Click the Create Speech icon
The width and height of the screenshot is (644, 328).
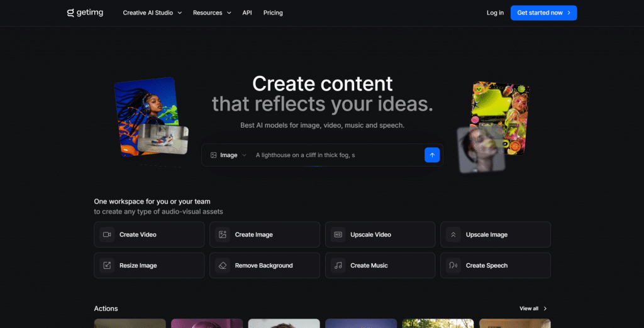click(x=453, y=266)
